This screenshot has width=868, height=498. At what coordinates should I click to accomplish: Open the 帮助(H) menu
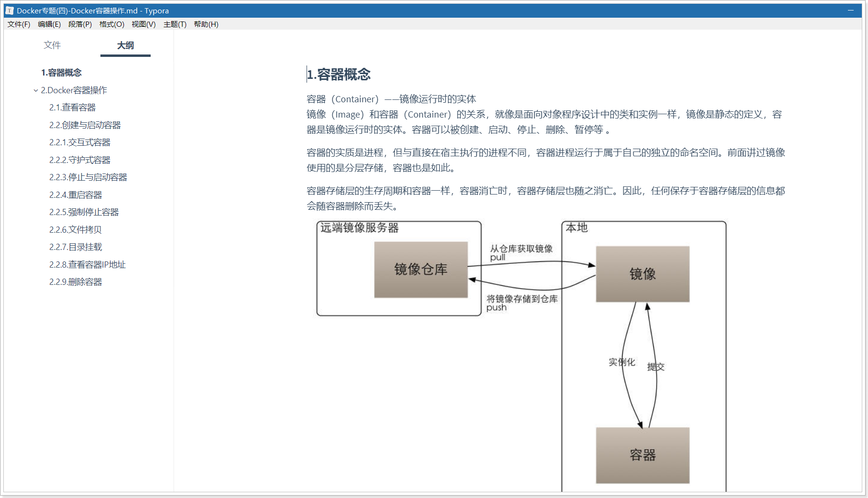[206, 24]
